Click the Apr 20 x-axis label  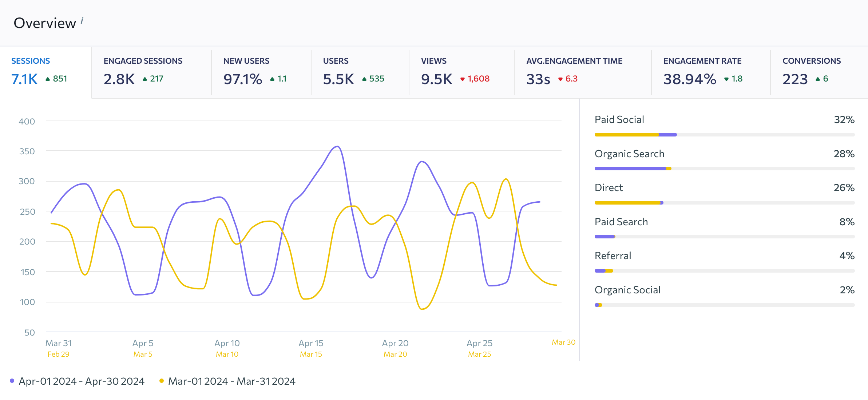[x=395, y=343]
